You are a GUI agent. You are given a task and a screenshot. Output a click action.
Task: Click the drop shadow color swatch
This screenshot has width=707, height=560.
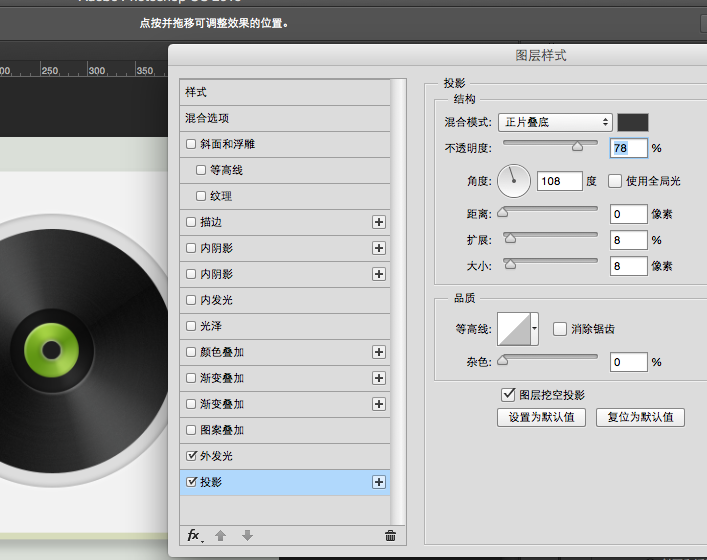click(x=633, y=122)
